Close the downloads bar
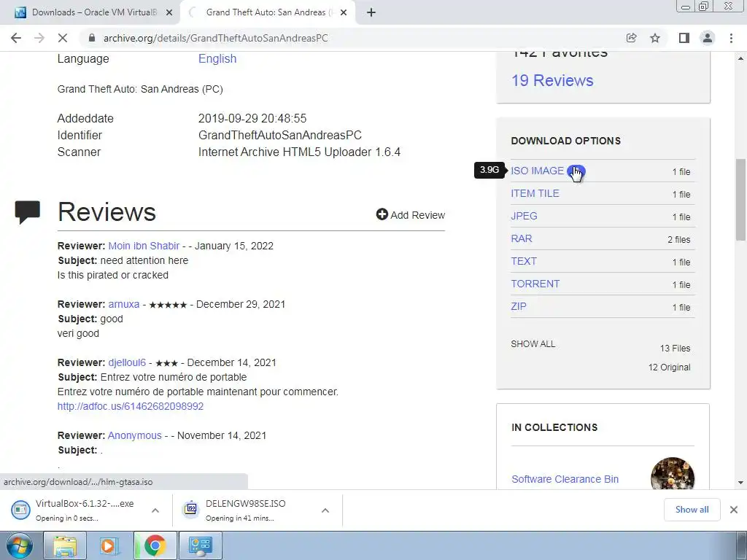The height and width of the screenshot is (560, 747). pos(734,510)
